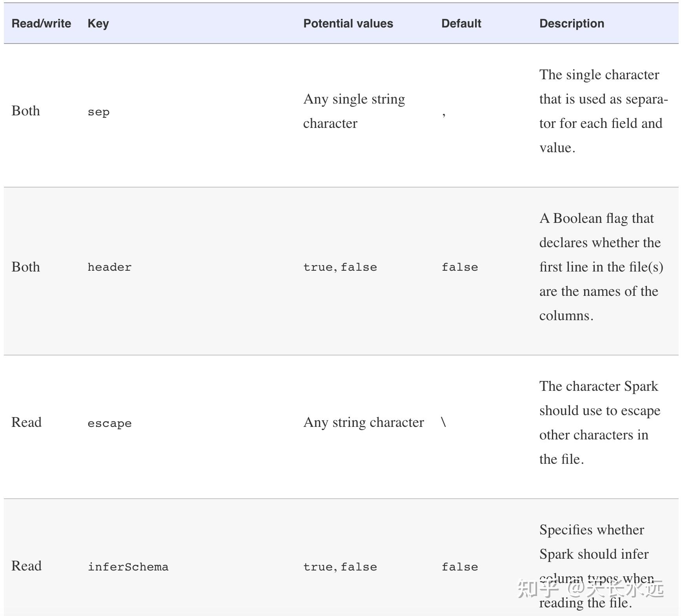Click the "Key" column header
Viewport: 681px width, 616px height.
coord(98,24)
